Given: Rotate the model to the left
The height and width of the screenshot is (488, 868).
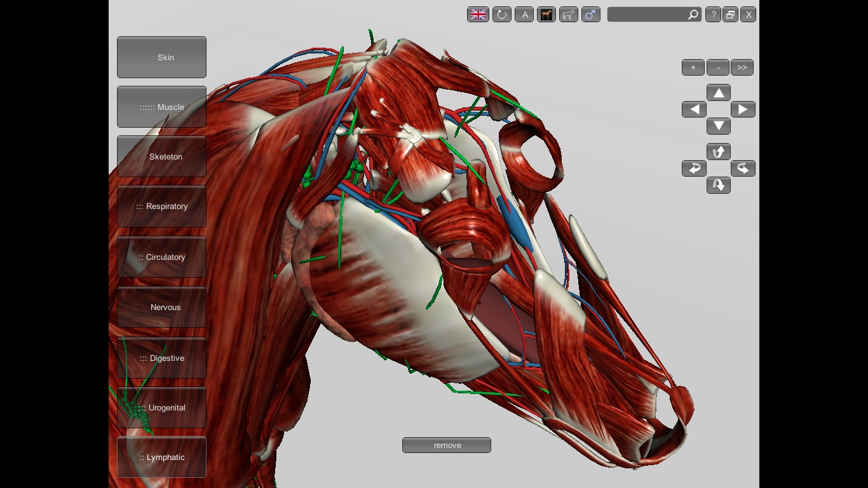Looking at the screenshot, I should (694, 168).
